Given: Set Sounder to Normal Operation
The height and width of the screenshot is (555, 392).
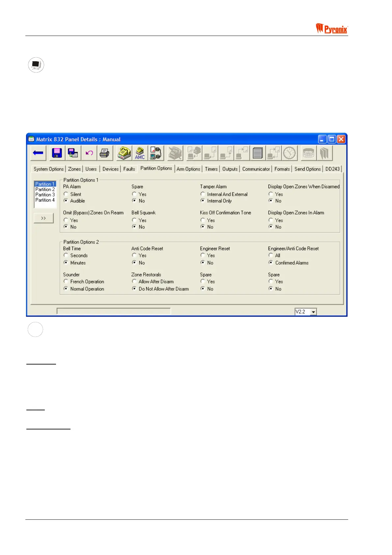Looking at the screenshot, I should click(x=66, y=289).
